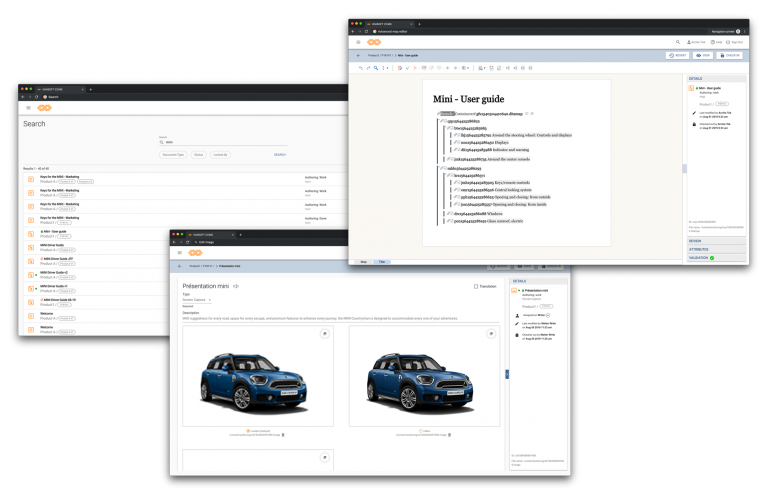Select 'Glass sunroof, electric' topic in the map

(x=505, y=221)
